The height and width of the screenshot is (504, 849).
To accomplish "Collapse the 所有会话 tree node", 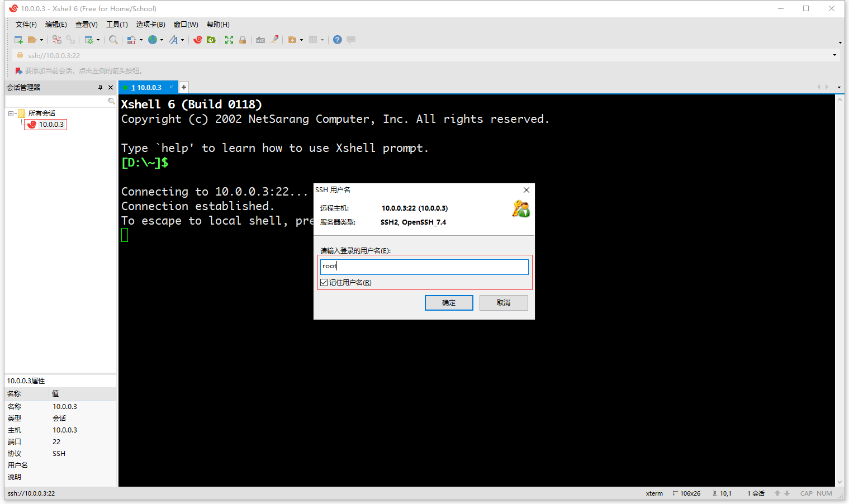I will pos(11,113).
